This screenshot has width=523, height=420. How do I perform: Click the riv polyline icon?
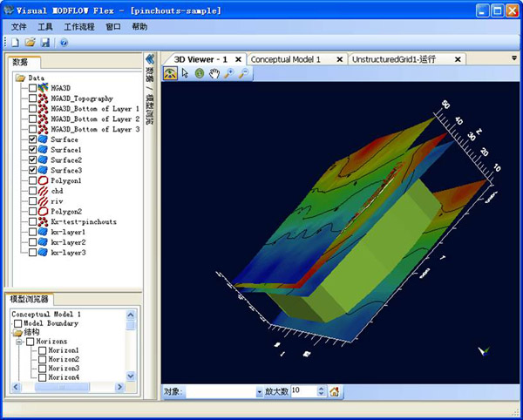pyautogui.click(x=43, y=201)
